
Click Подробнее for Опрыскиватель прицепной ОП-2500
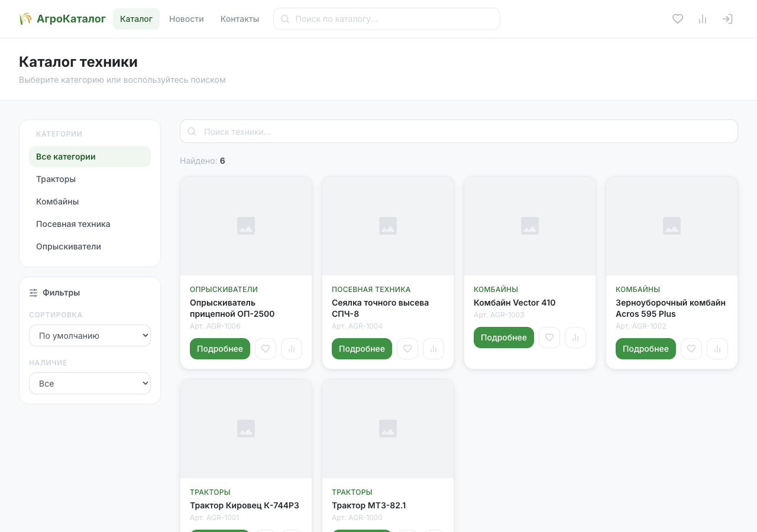point(220,349)
